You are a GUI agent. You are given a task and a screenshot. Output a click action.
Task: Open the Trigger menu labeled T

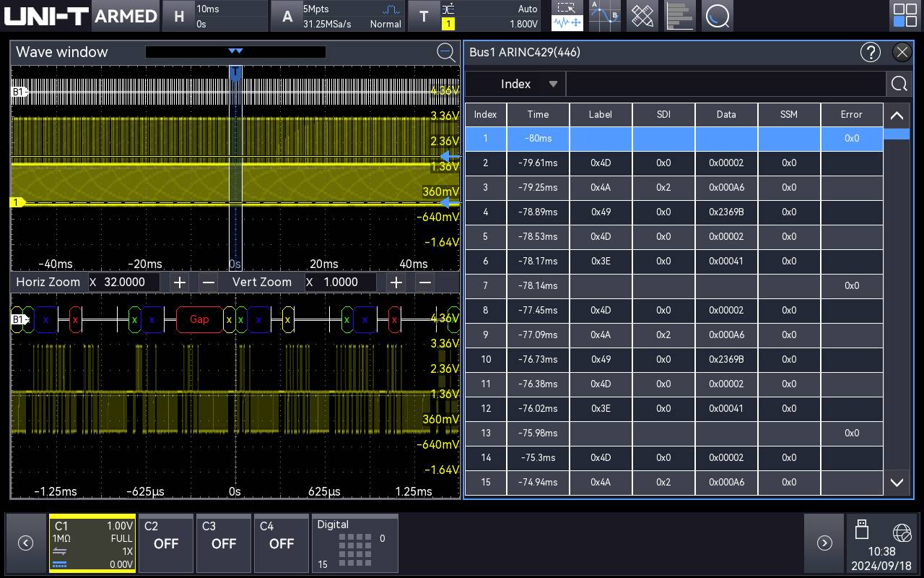point(424,15)
